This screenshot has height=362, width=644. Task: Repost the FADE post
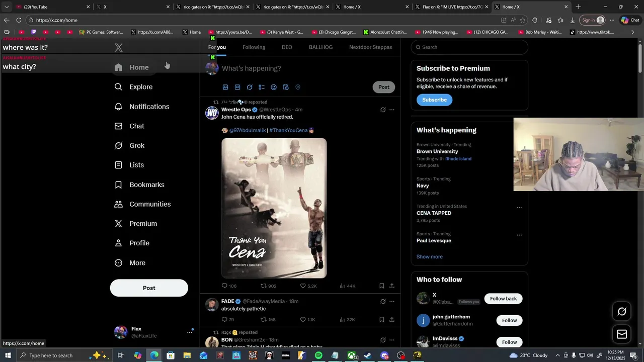point(268,319)
